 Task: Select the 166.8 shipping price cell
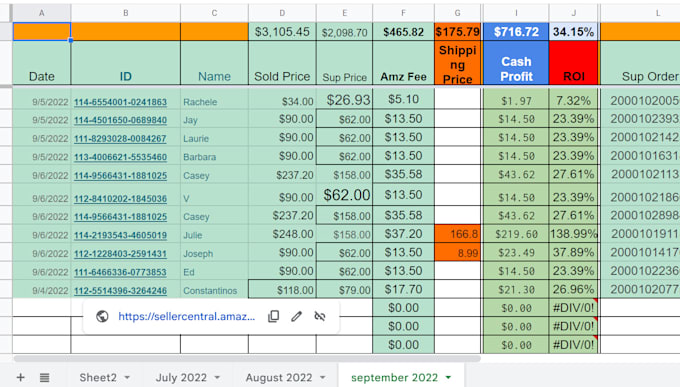tap(458, 234)
